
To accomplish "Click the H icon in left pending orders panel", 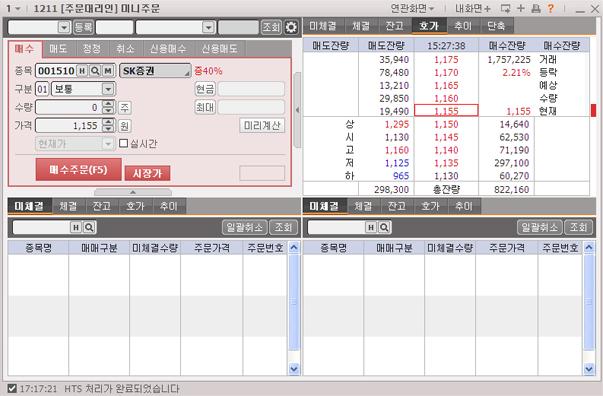I will [76, 227].
